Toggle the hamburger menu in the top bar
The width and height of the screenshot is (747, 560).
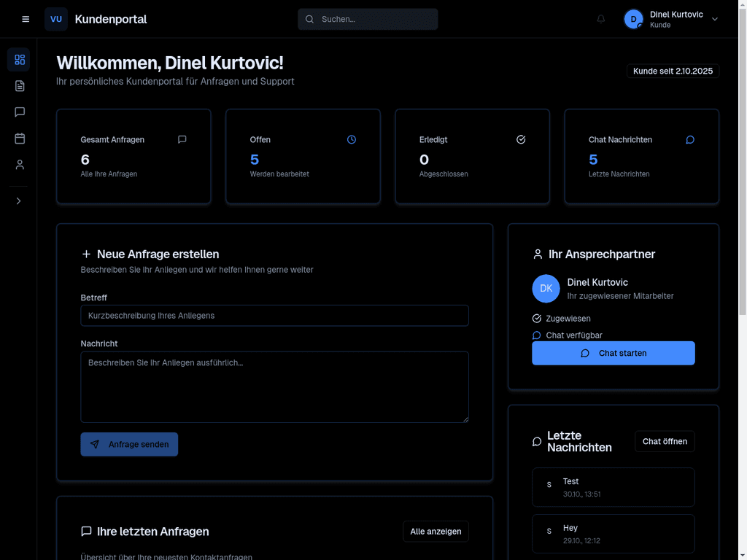pyautogui.click(x=26, y=19)
